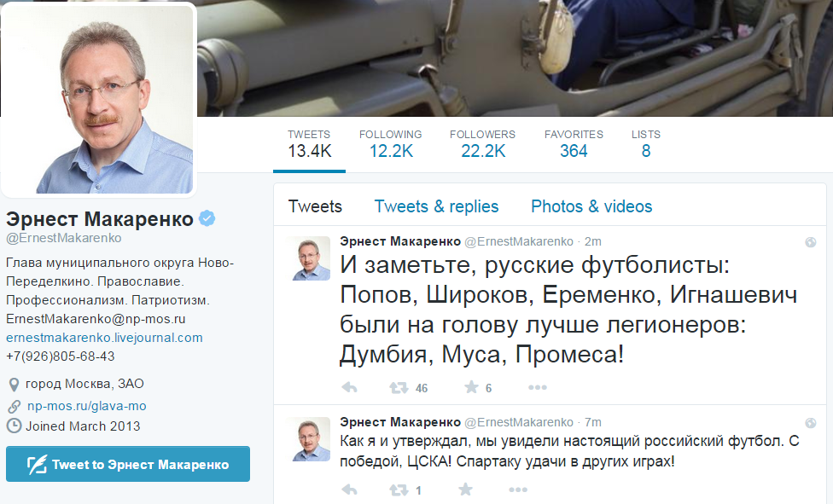
Task: Switch to Tweets & replies tab
Action: [436, 206]
